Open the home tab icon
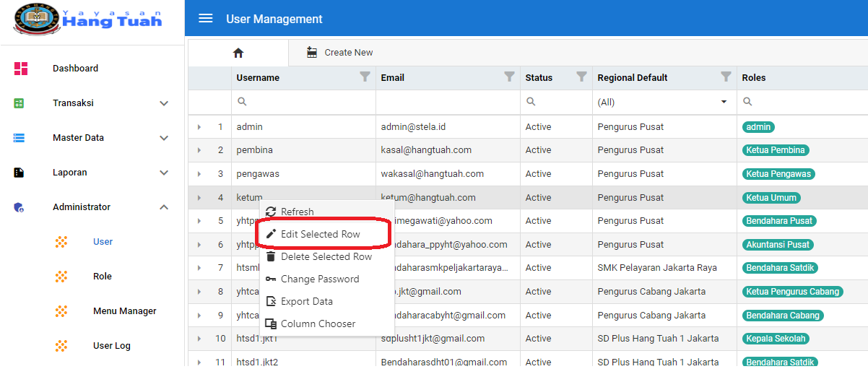 coord(238,53)
